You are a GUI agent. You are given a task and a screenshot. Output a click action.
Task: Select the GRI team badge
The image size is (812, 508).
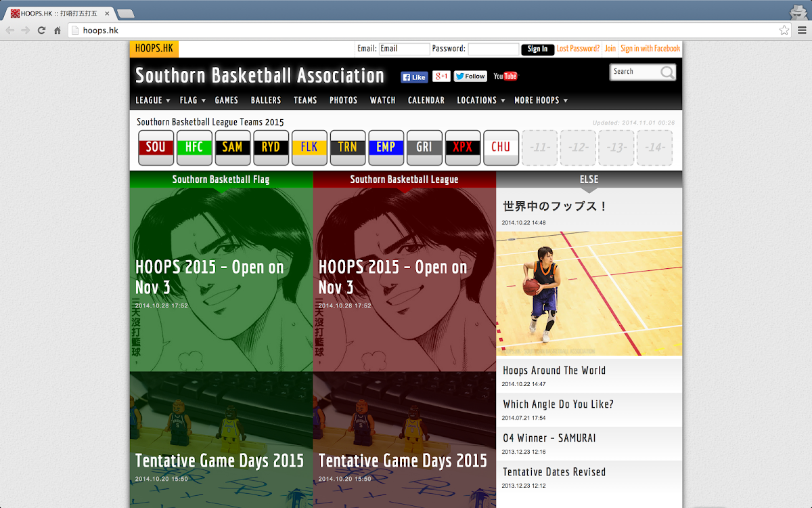coord(424,148)
